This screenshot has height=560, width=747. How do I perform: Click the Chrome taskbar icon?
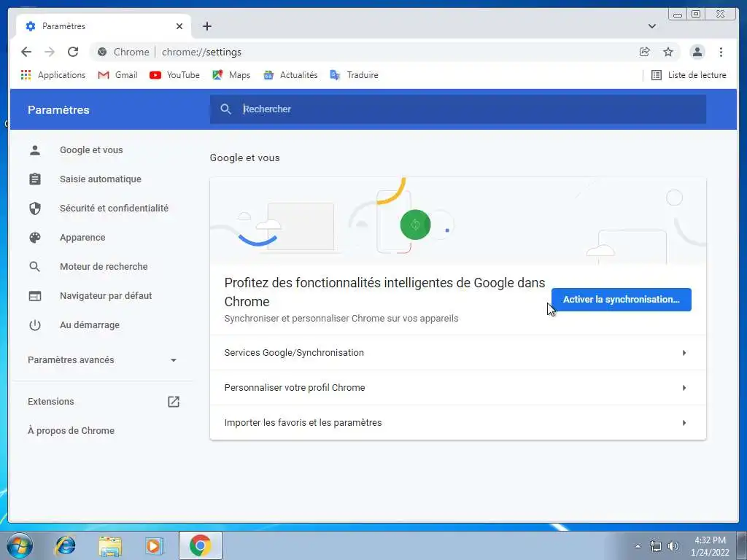(x=200, y=545)
